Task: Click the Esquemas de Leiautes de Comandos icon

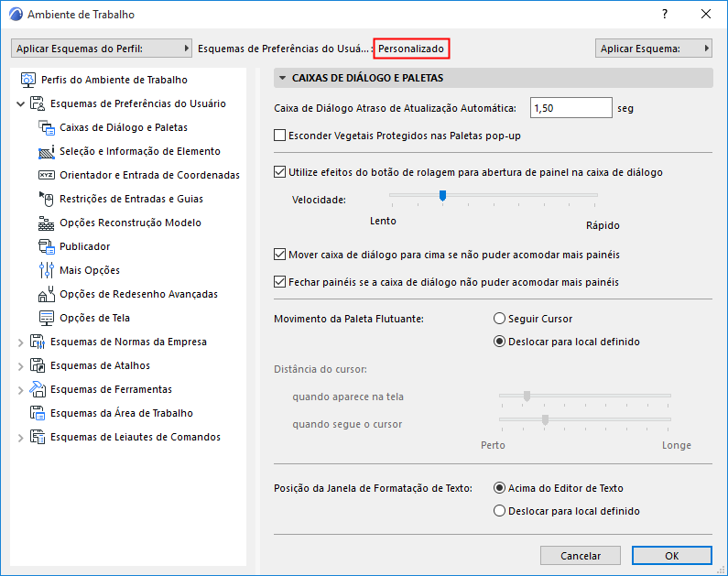Action: coord(38,437)
